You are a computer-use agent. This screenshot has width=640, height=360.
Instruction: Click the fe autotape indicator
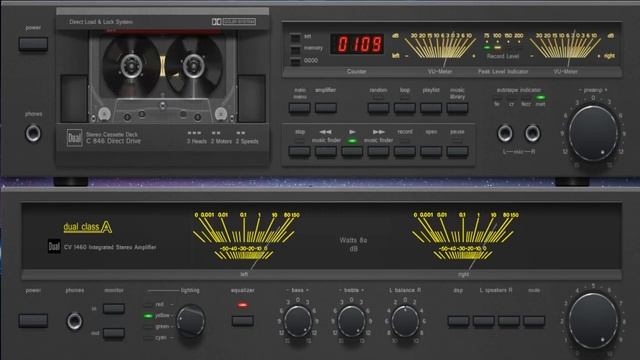497,98
